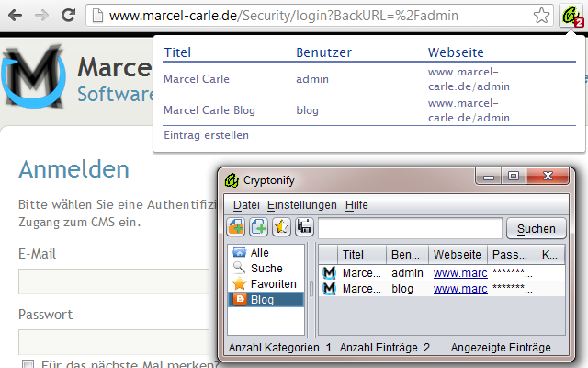Open Datei menu in Cryptonify
This screenshot has height=368, width=588.
click(246, 205)
